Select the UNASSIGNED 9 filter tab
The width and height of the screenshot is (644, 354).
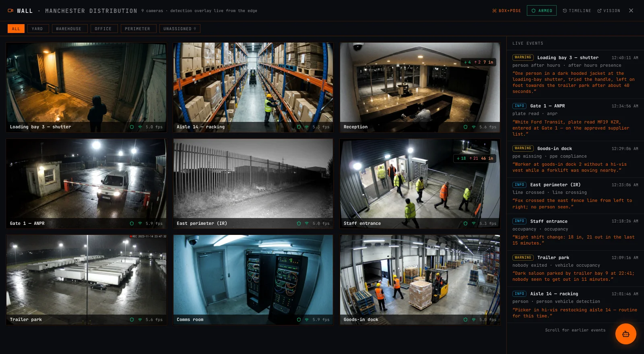point(180,29)
